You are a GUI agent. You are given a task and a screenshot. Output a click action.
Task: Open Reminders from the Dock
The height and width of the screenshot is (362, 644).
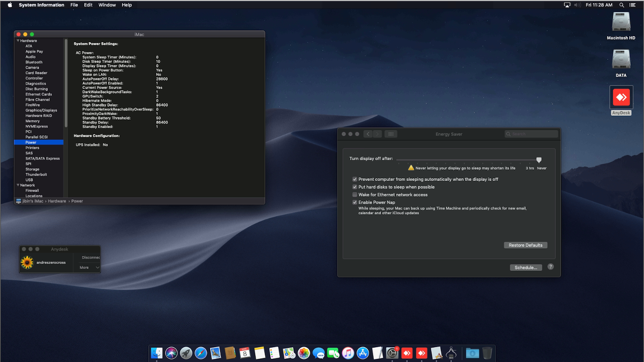point(274,353)
